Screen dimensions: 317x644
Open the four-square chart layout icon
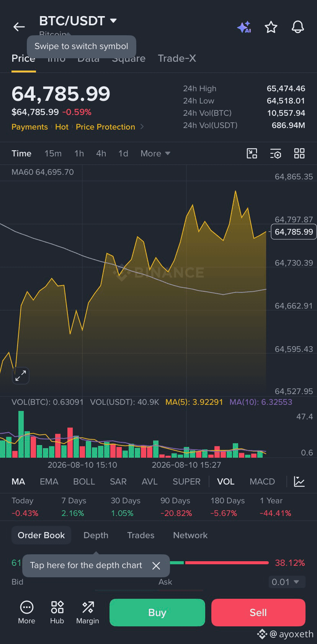click(299, 154)
